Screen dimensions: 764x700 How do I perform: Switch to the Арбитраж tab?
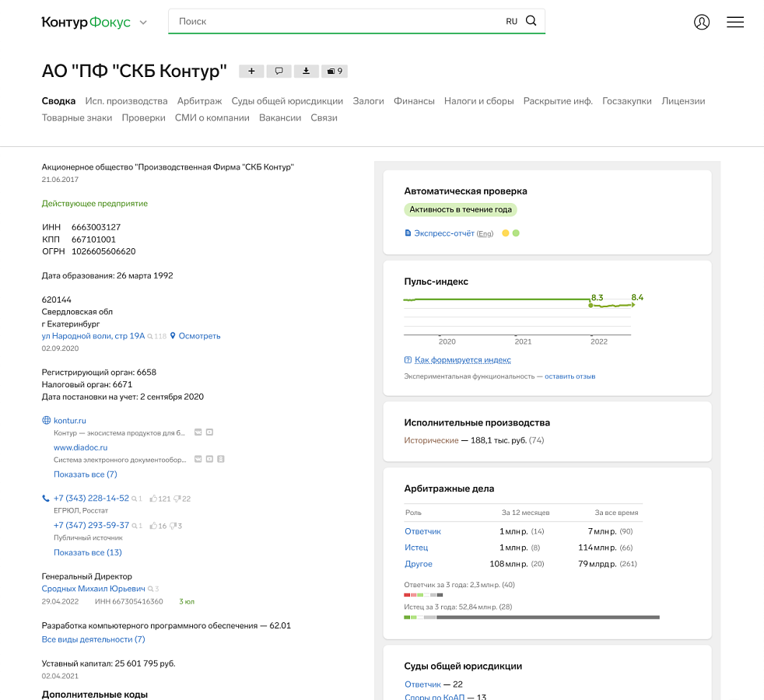(199, 101)
